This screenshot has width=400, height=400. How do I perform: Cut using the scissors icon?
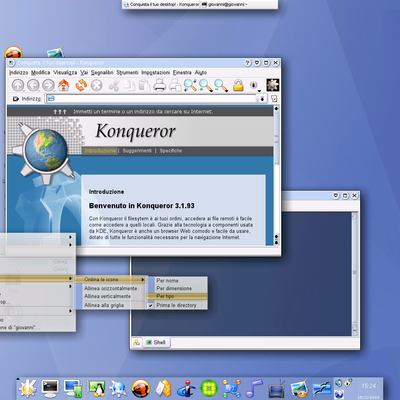point(114,85)
